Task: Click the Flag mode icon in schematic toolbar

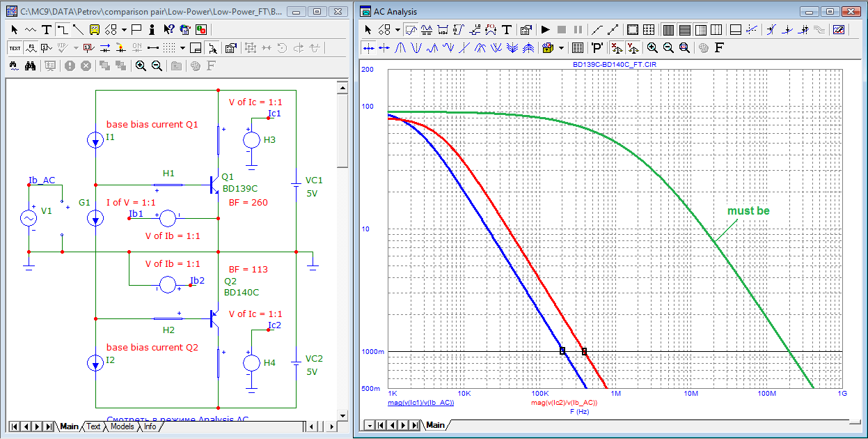Action: [136, 29]
